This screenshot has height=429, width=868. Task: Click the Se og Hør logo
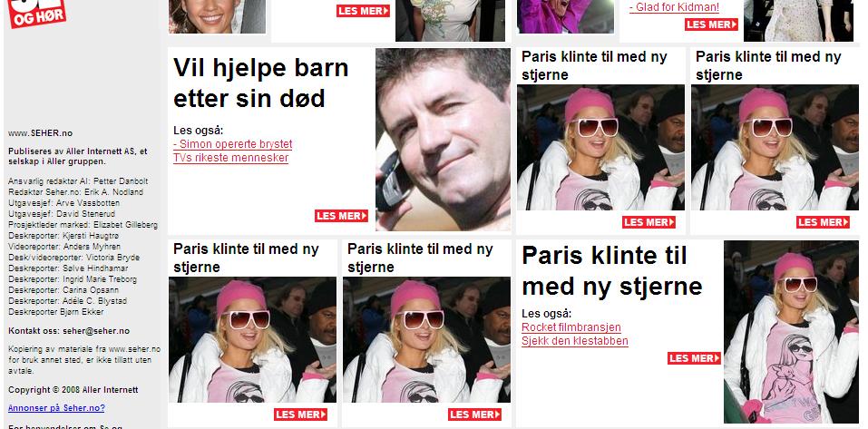pyautogui.click(x=36, y=12)
